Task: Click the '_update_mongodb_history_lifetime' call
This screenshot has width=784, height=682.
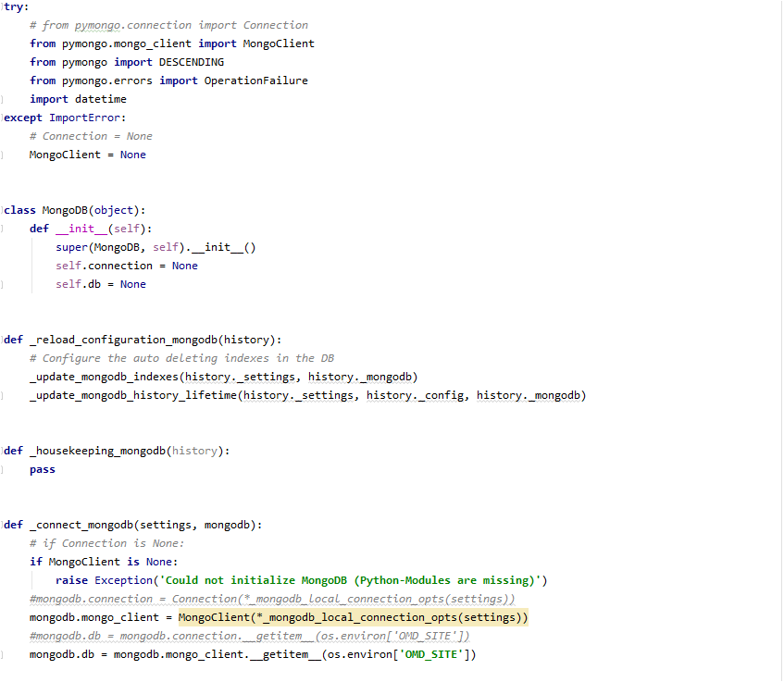Action: [133, 395]
